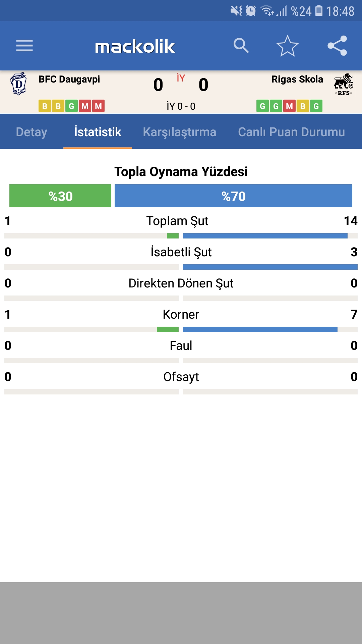Tap the search magnifier icon
Image resolution: width=362 pixels, height=644 pixels.
point(241,46)
